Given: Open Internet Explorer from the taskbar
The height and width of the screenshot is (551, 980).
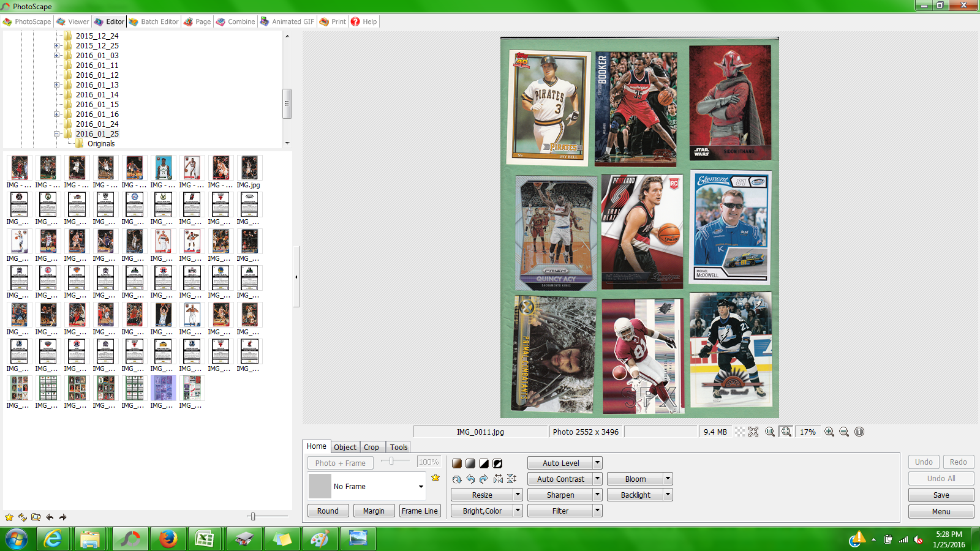Looking at the screenshot, I should (x=54, y=539).
